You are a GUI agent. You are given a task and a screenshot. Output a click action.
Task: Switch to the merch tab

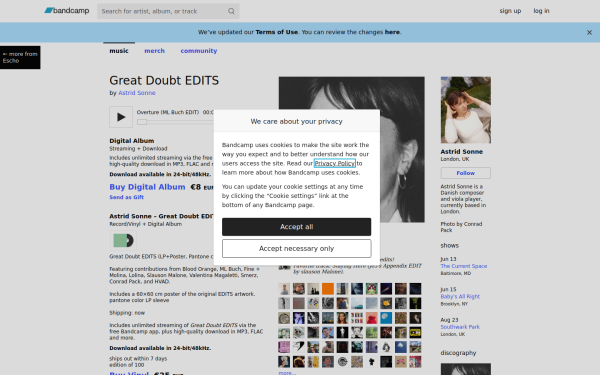(x=155, y=51)
